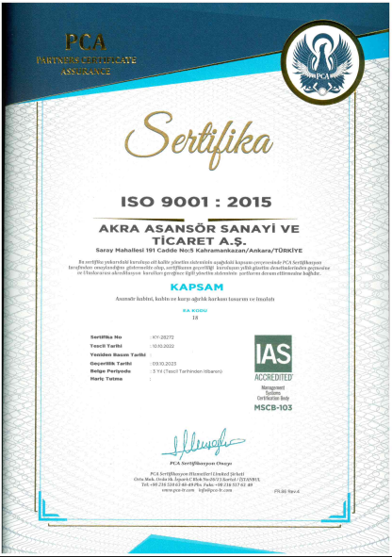Click the info@pca-tr.com email address
392x557 pixels.
pyautogui.click(x=215, y=490)
